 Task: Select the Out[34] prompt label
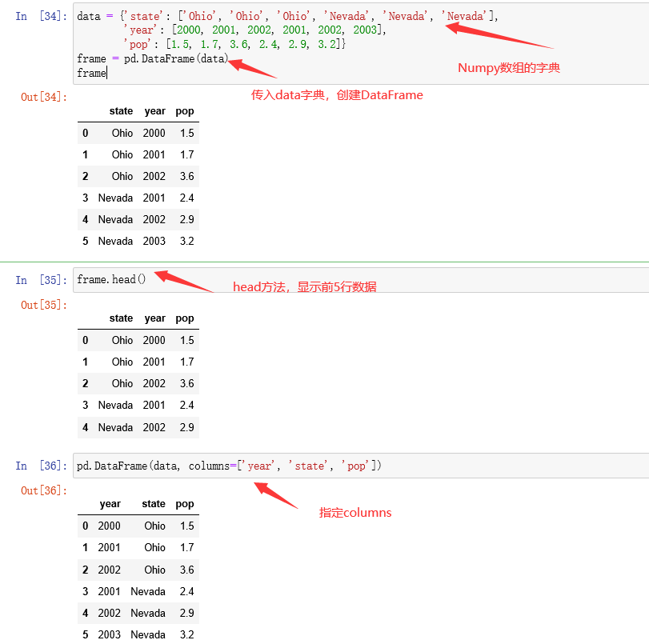44,97
